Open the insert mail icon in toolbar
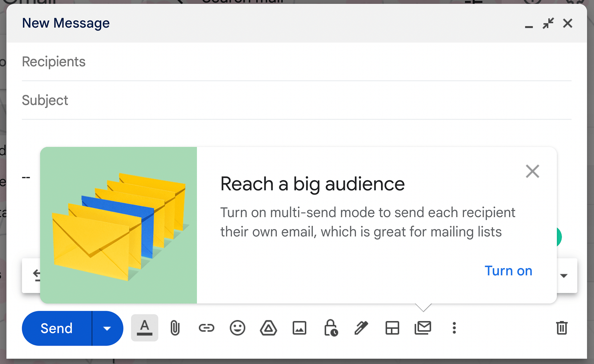594x364 pixels. pyautogui.click(x=423, y=328)
